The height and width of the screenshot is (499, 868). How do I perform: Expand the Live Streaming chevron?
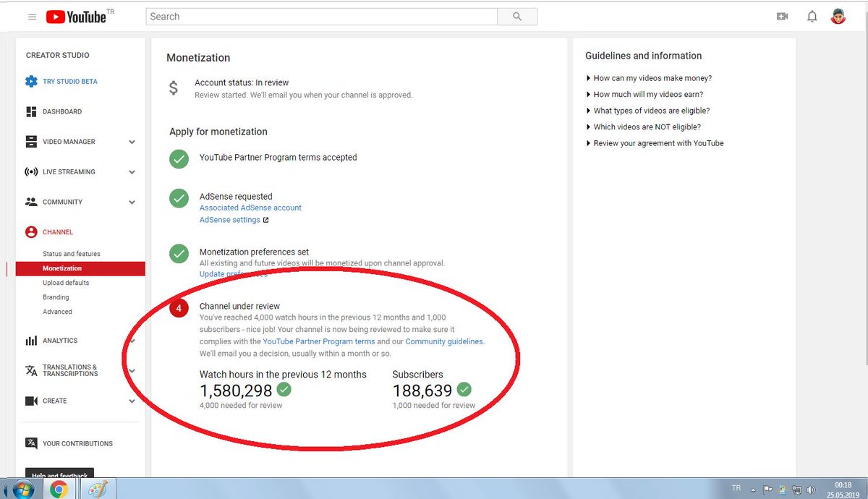[132, 172]
